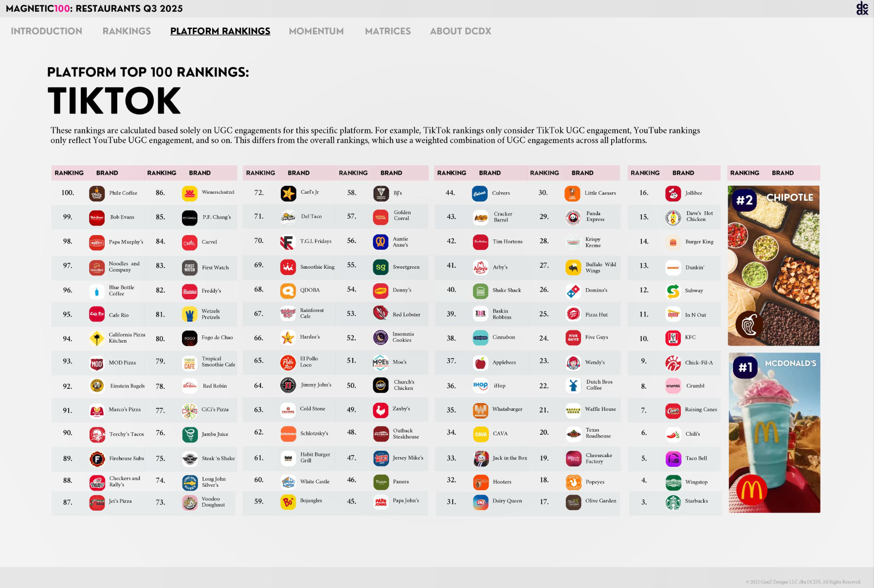The width and height of the screenshot is (874, 588).
Task: Select the Carl's Jr star icon
Action: [288, 193]
